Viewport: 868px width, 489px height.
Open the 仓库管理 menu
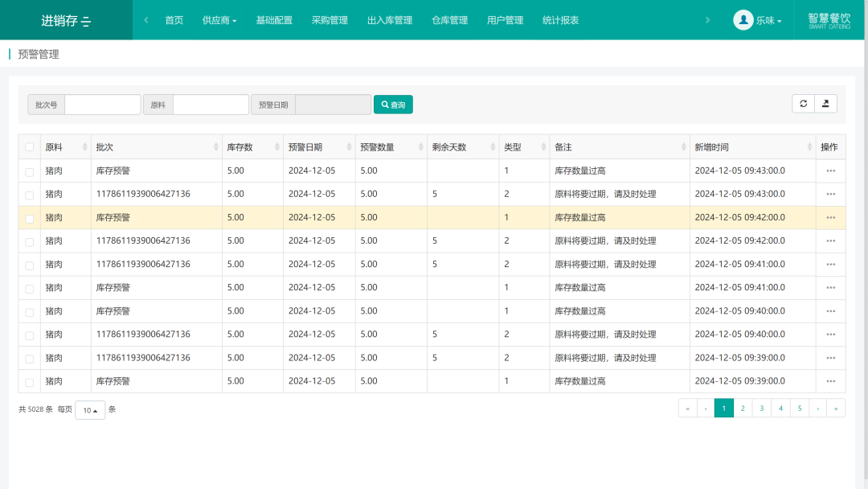pos(449,20)
